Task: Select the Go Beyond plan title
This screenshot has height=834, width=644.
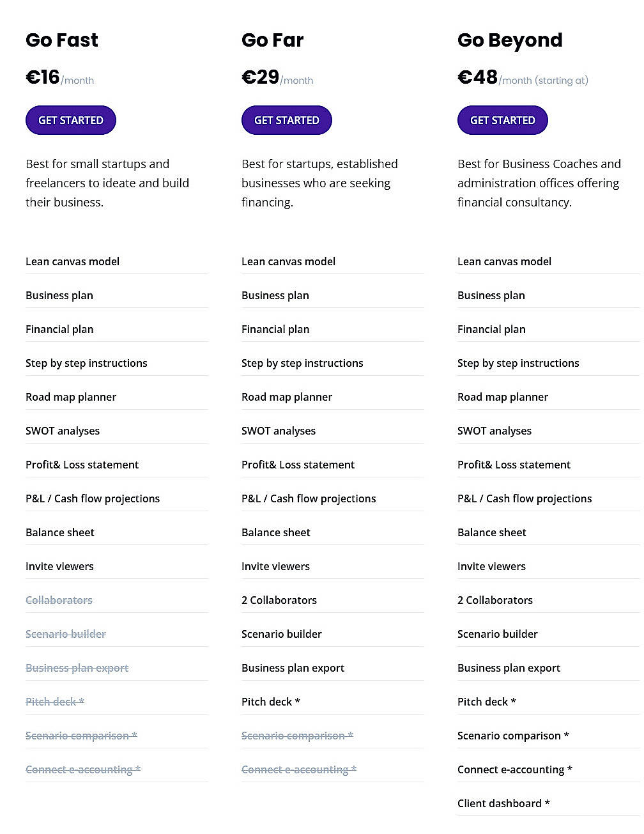Action: (x=510, y=40)
